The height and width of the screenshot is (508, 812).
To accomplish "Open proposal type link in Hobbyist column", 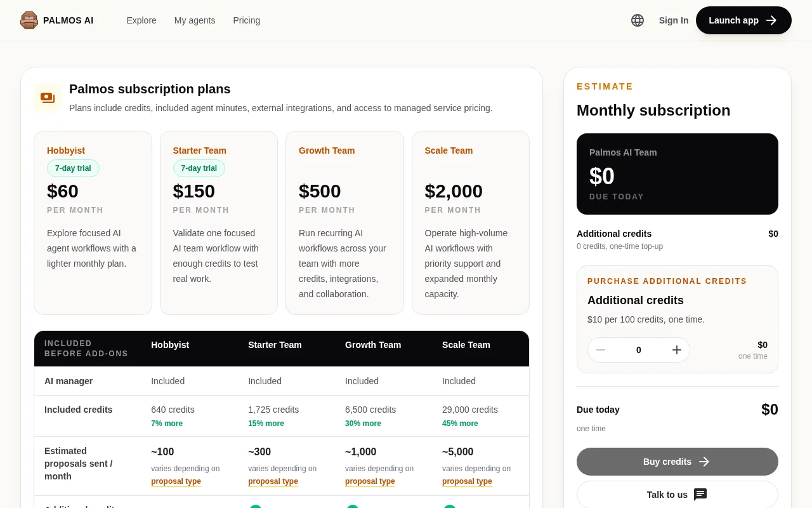I will coord(176,481).
